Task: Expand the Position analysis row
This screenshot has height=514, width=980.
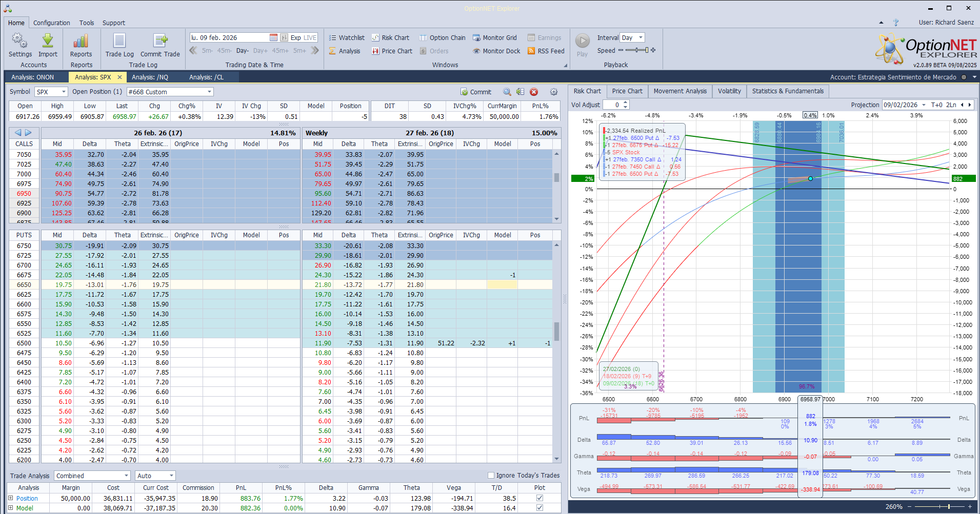Action: [x=10, y=498]
